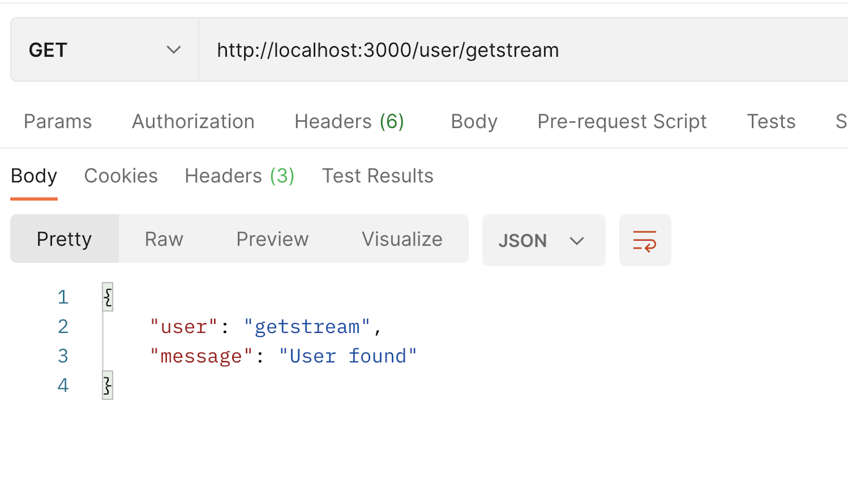Open the Pre-request Script tab

[x=621, y=121]
